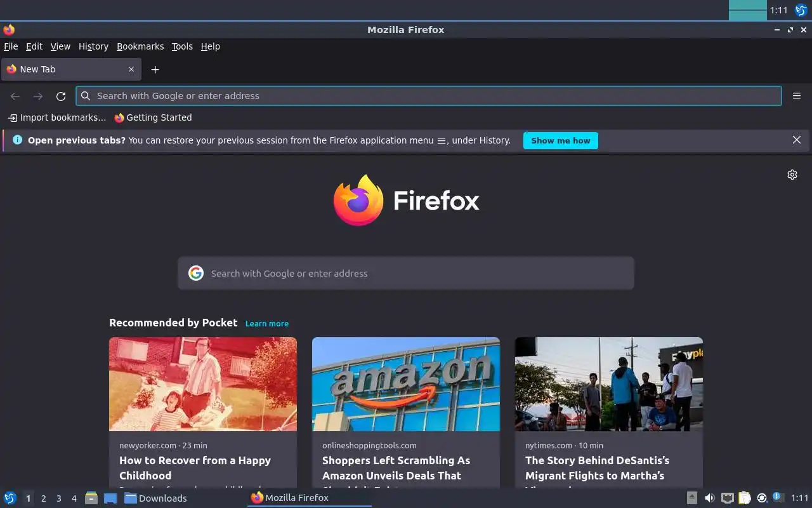Open the Amazon story image
The image size is (812, 508).
pyautogui.click(x=406, y=384)
